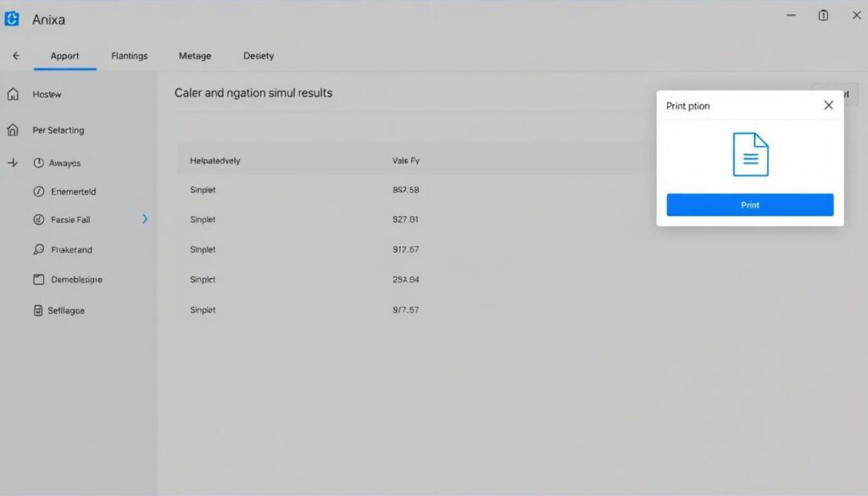Screen dimensions: 868x496
Task: Click the Awayes clock icon
Action: point(38,163)
